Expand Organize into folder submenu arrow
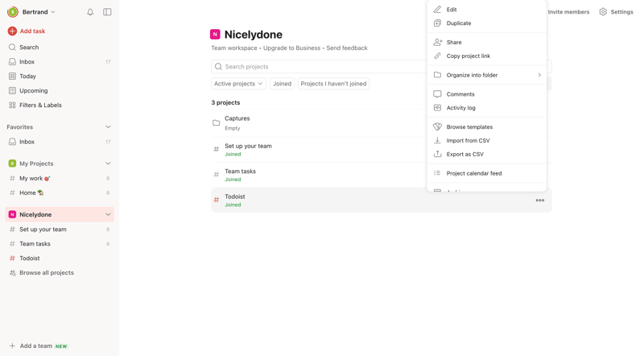Viewport: 644px width, 356px height. pyautogui.click(x=539, y=75)
